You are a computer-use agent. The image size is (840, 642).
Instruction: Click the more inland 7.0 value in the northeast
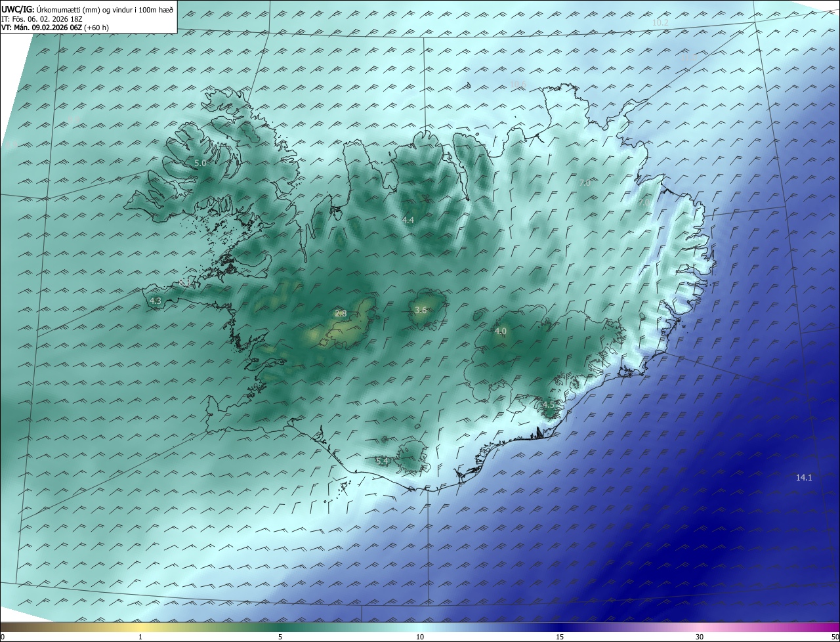(585, 182)
